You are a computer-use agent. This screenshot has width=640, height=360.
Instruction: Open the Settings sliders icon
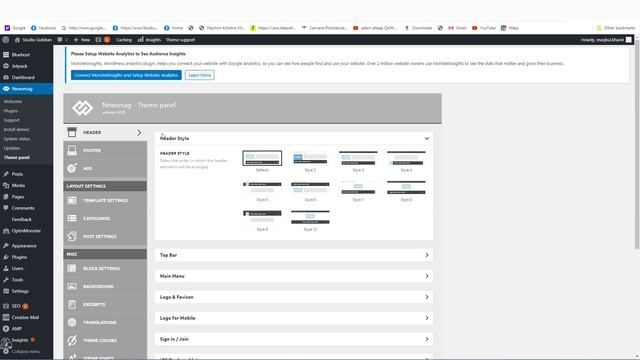[x=6, y=291]
